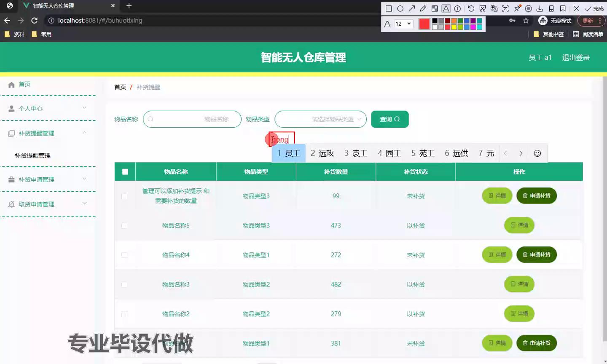Image resolution: width=607 pixels, height=364 pixels.
Task: Choose the yellow color swatch
Action: coord(454,27)
